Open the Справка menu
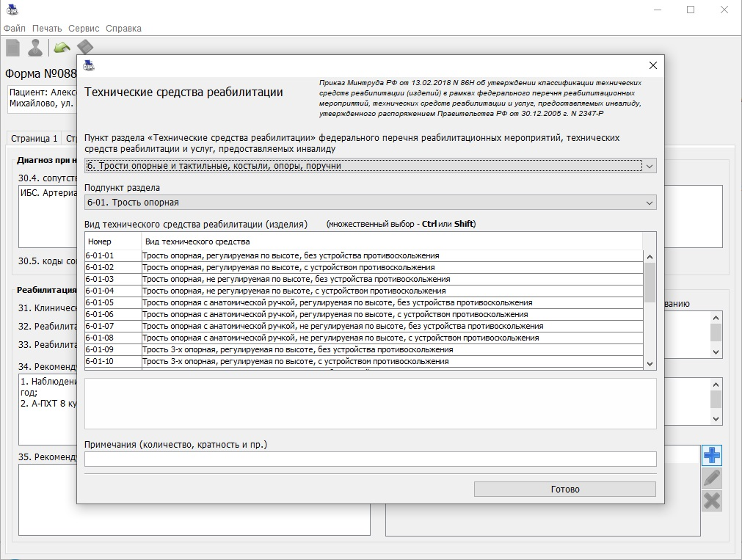Viewport: 742px width, 560px height. coord(123,29)
